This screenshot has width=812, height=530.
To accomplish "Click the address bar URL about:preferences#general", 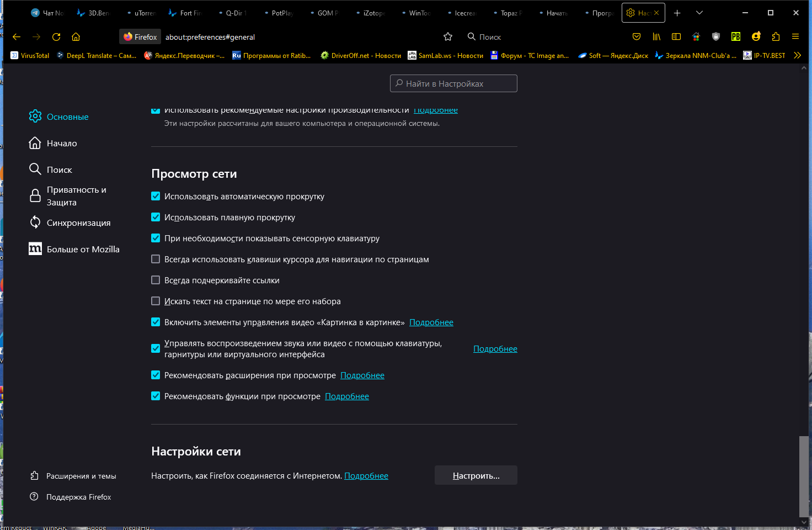I will [x=210, y=37].
